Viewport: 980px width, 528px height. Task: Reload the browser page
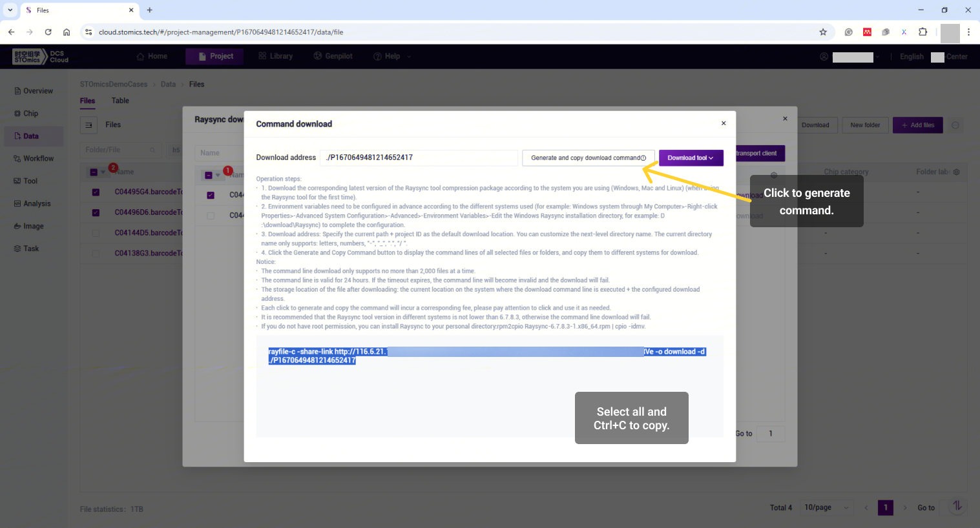click(48, 32)
